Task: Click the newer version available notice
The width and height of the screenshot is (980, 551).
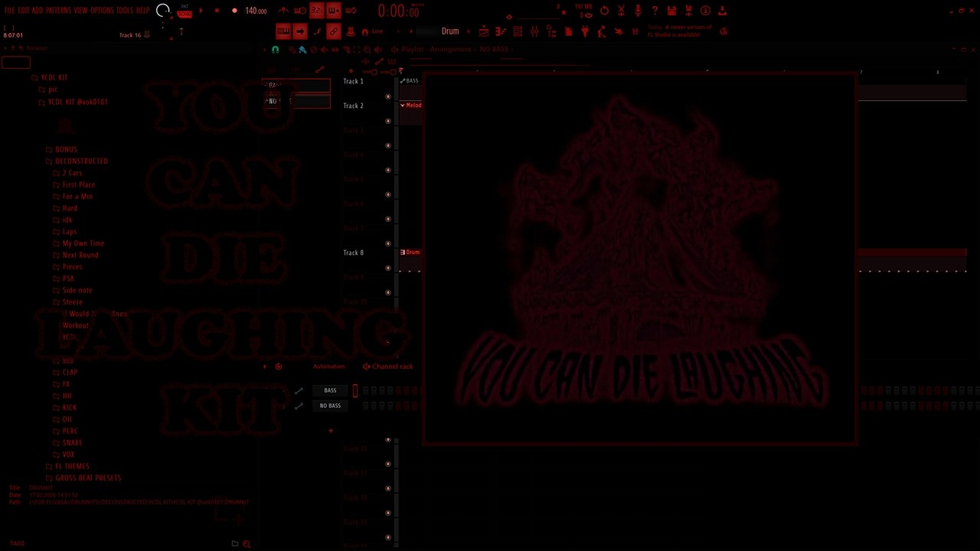Action: click(680, 31)
